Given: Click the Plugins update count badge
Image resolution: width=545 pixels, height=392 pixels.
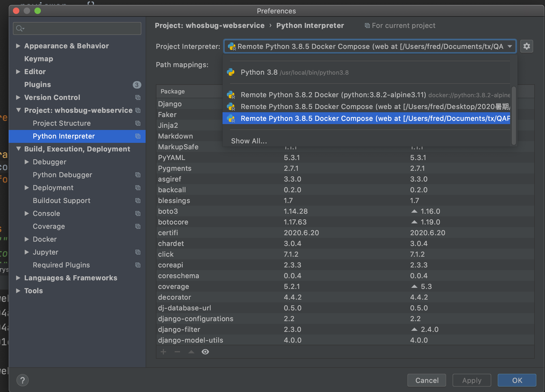Looking at the screenshot, I should 137,85.
